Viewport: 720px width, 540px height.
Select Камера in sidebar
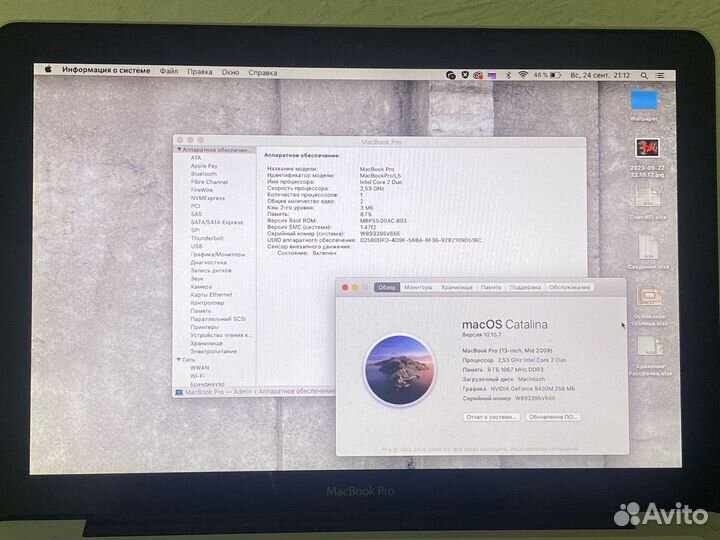point(201,287)
